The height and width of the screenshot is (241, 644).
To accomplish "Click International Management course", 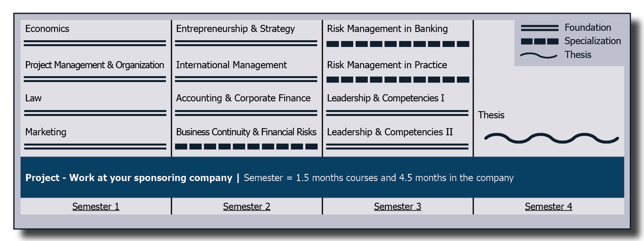I will click(232, 65).
